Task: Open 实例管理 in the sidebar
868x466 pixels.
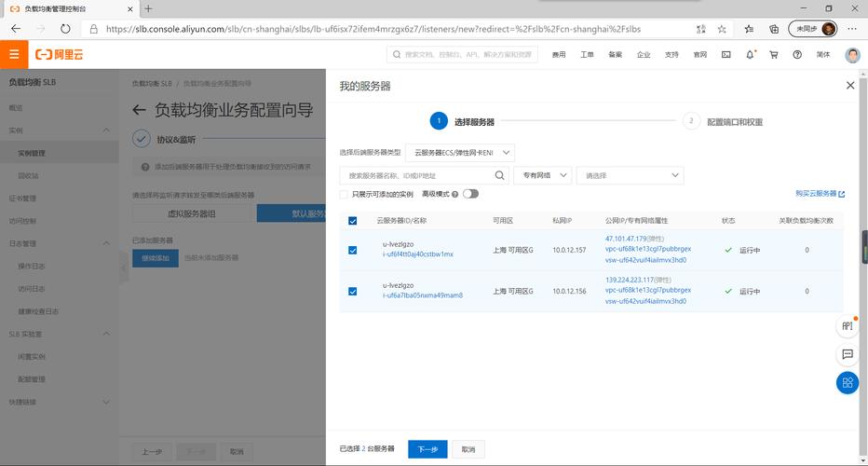Action: 32,153
